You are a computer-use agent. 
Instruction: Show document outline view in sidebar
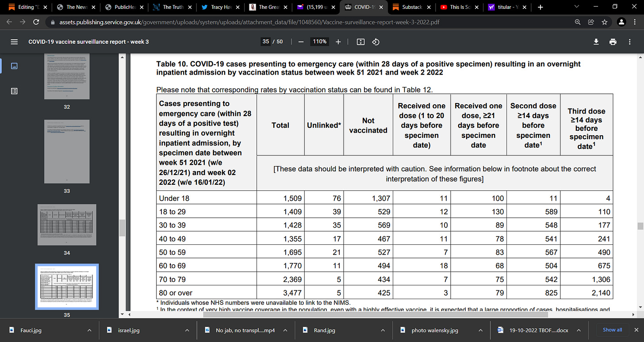(x=14, y=91)
